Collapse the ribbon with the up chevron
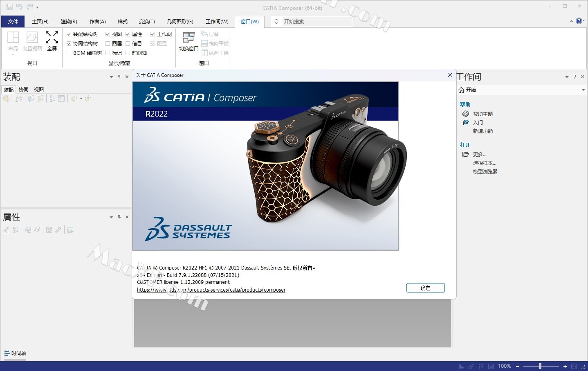 [x=571, y=21]
